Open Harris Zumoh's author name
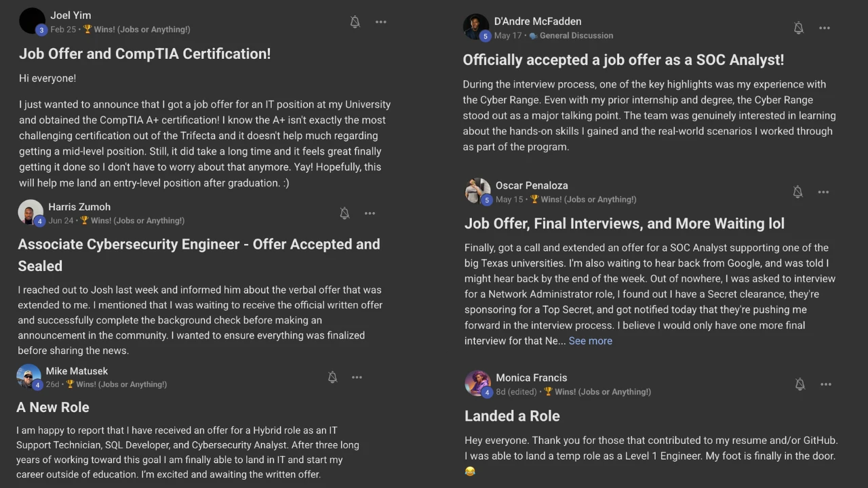Image resolution: width=868 pixels, height=488 pixels. pyautogui.click(x=79, y=207)
